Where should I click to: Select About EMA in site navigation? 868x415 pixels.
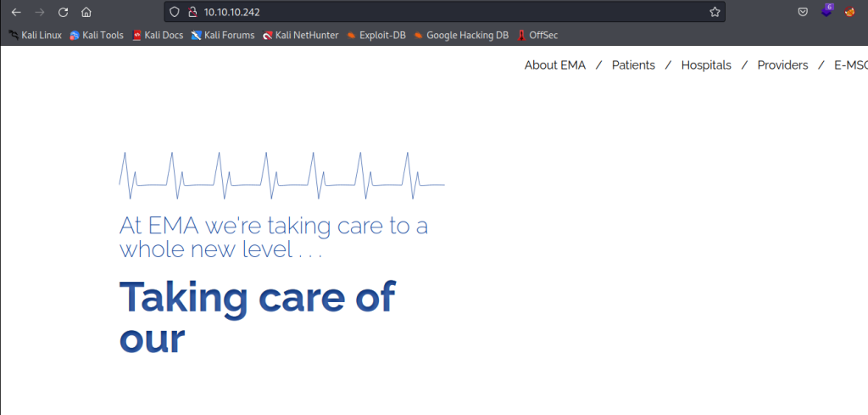554,65
